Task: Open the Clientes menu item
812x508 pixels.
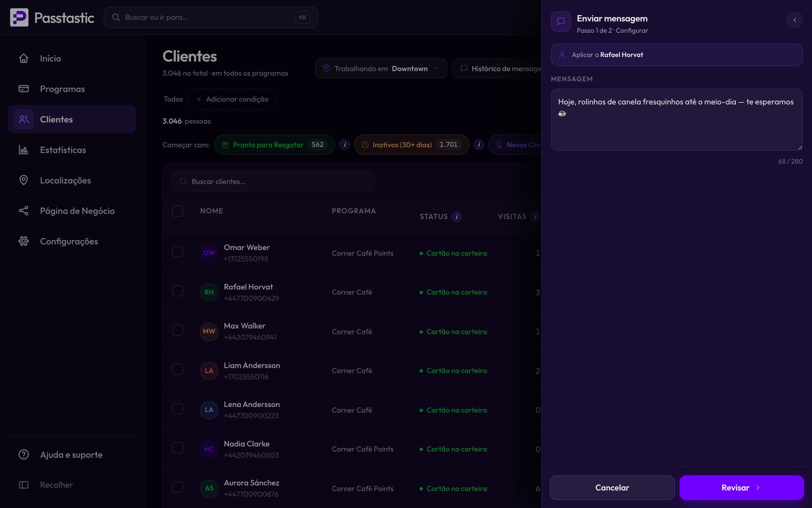Action: [x=72, y=119]
